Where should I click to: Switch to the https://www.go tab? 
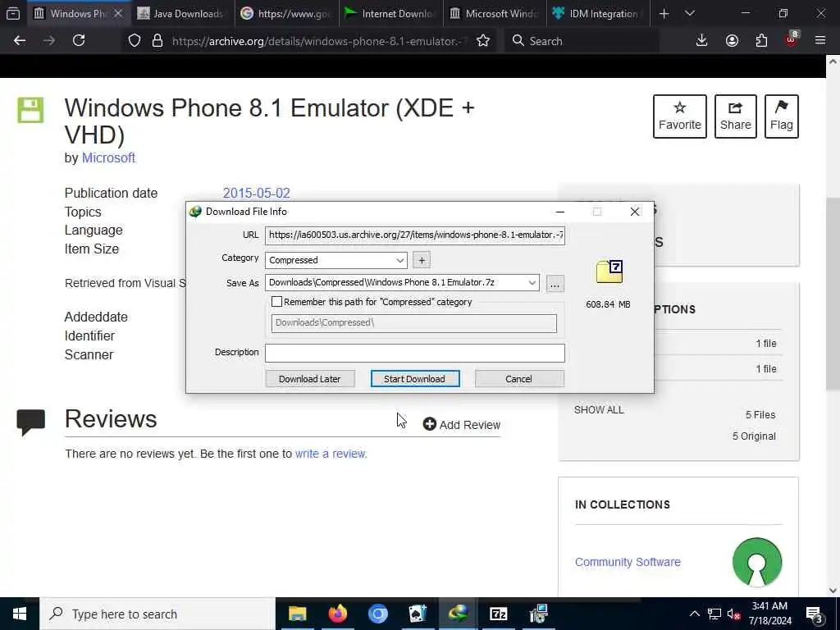coord(287,13)
